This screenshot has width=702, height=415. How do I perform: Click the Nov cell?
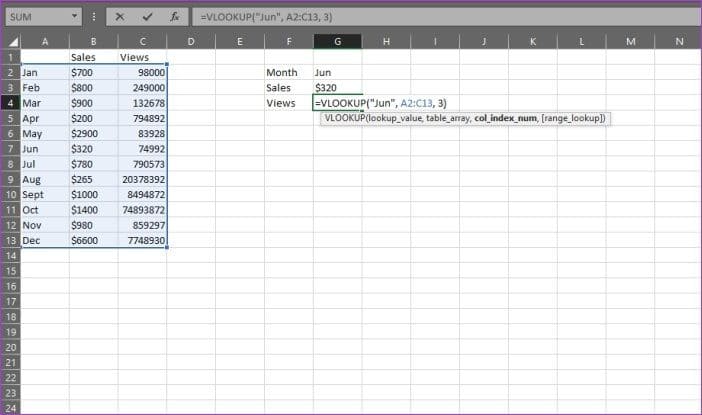point(45,225)
